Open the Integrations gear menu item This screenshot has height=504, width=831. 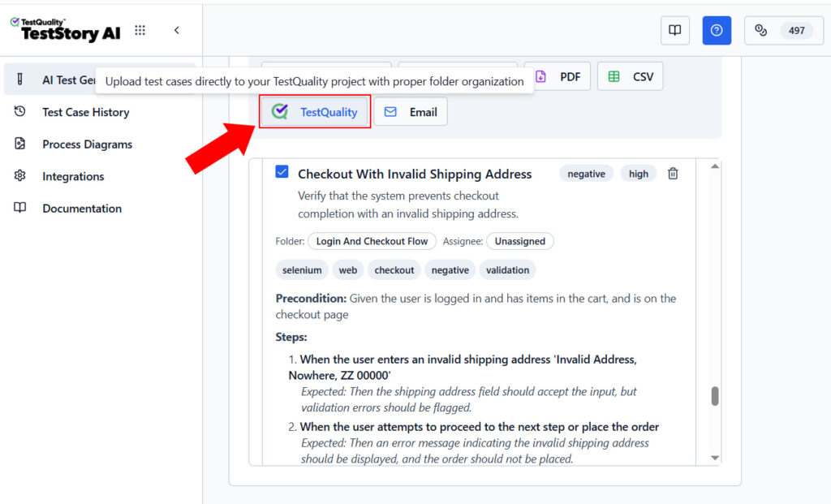pyautogui.click(x=73, y=176)
